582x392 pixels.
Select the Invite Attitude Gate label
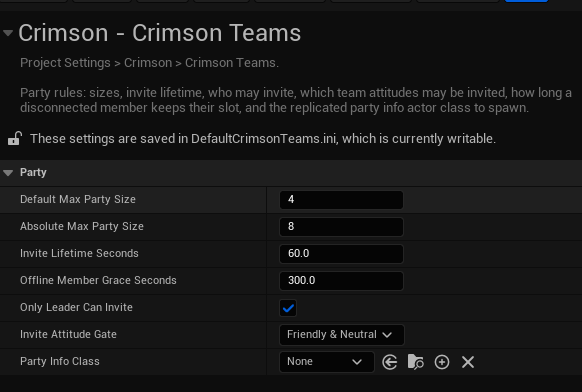coord(68,334)
